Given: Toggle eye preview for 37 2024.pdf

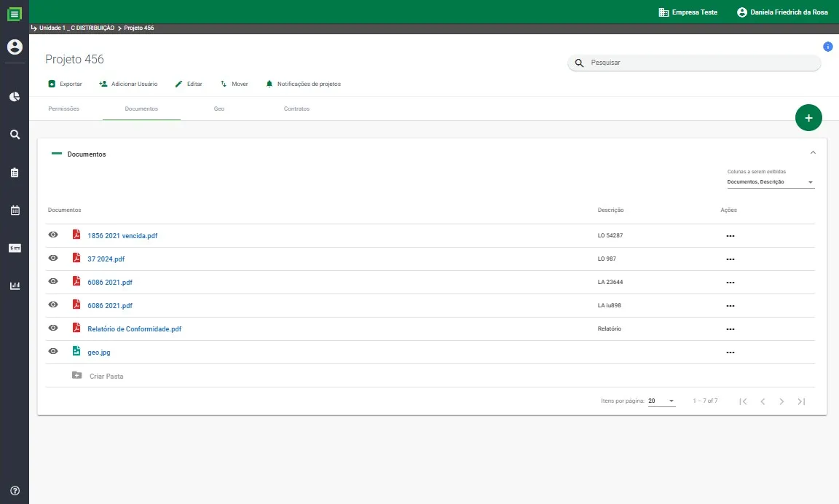Looking at the screenshot, I should (x=53, y=258).
